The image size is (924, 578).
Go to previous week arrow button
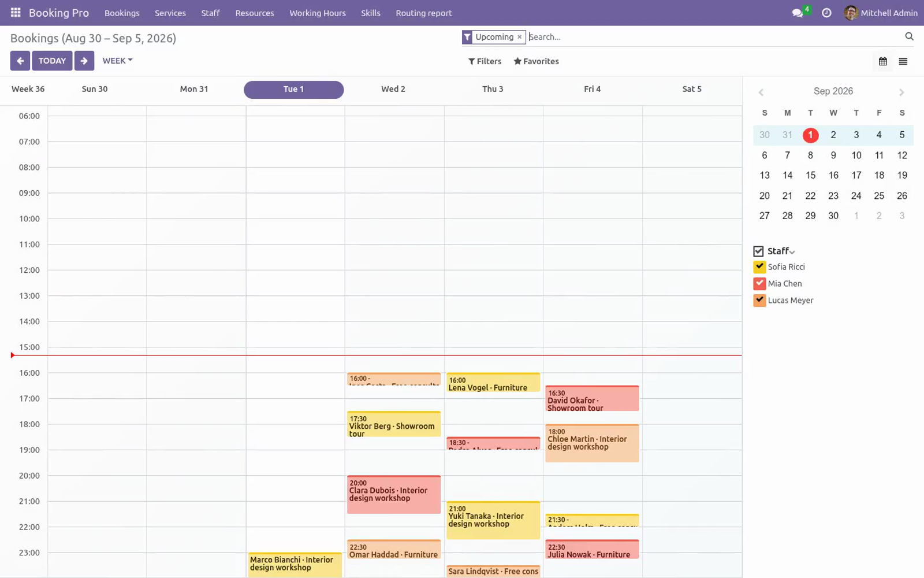[x=20, y=61]
